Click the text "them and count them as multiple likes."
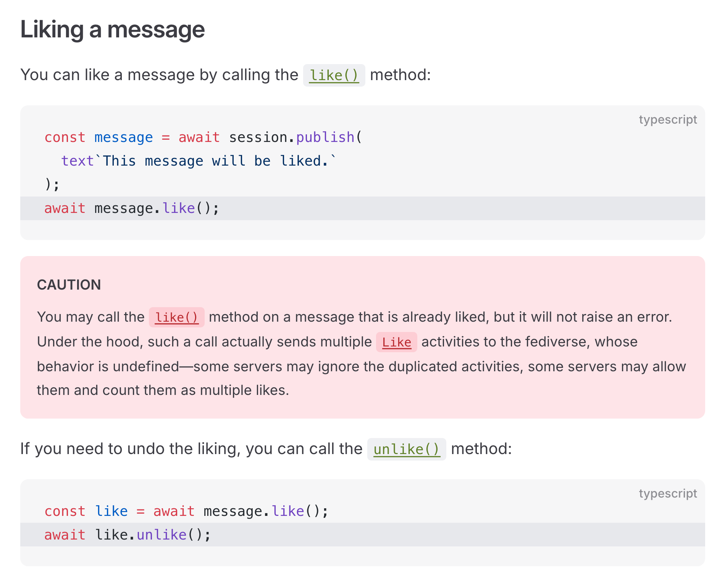Screen dimensions: 725x588 (x=163, y=390)
